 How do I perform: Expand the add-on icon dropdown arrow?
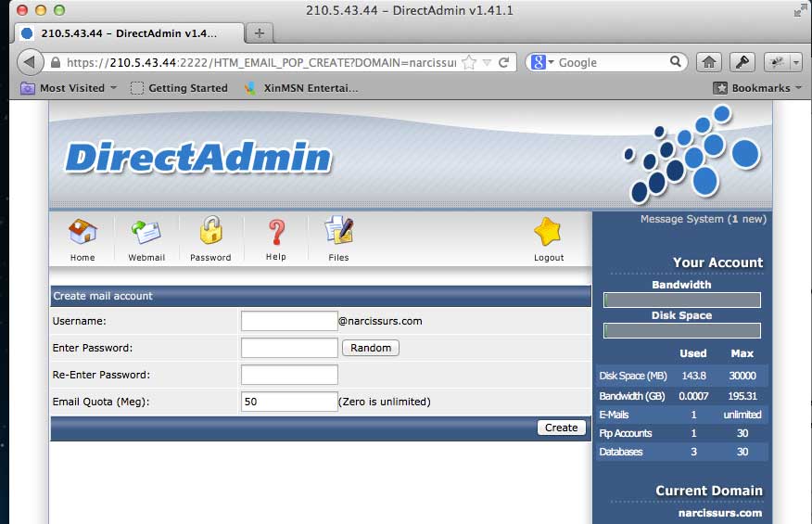click(796, 62)
